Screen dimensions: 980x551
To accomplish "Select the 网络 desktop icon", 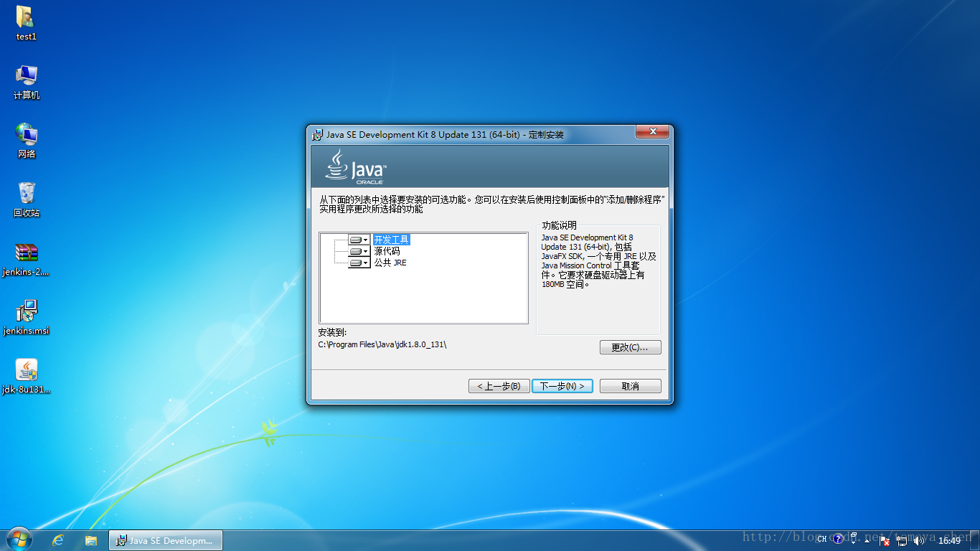I will pyautogui.click(x=27, y=141).
